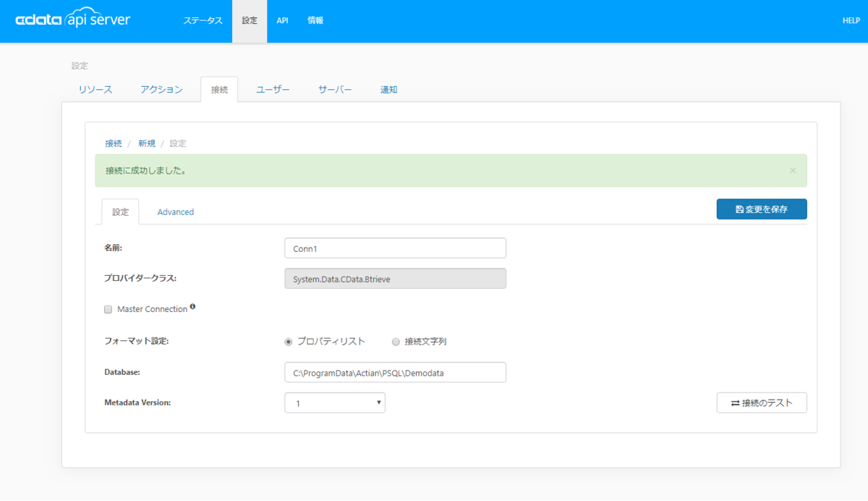Screen dimensions: 868x501
Task: Select the 接続文字列 radio option
Action: coord(396,342)
